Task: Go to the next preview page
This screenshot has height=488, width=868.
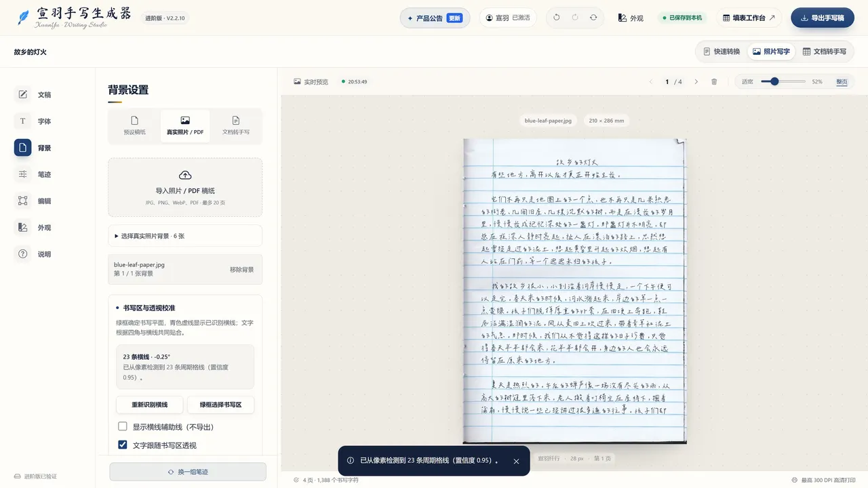Action: tap(696, 82)
